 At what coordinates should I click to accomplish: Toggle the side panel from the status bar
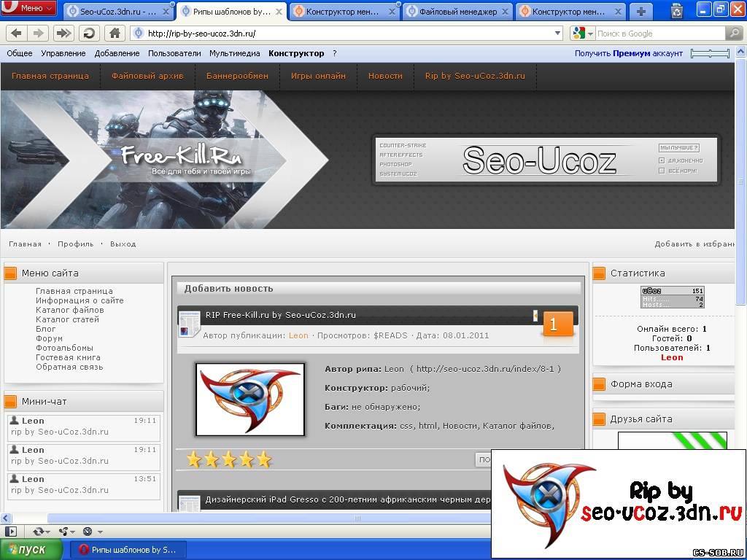(x=10, y=532)
